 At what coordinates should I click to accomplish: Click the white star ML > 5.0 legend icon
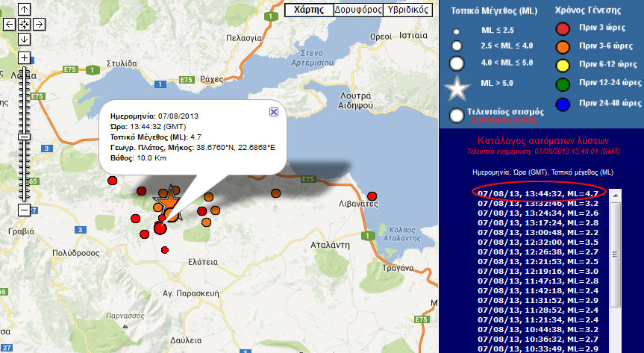click(x=458, y=88)
